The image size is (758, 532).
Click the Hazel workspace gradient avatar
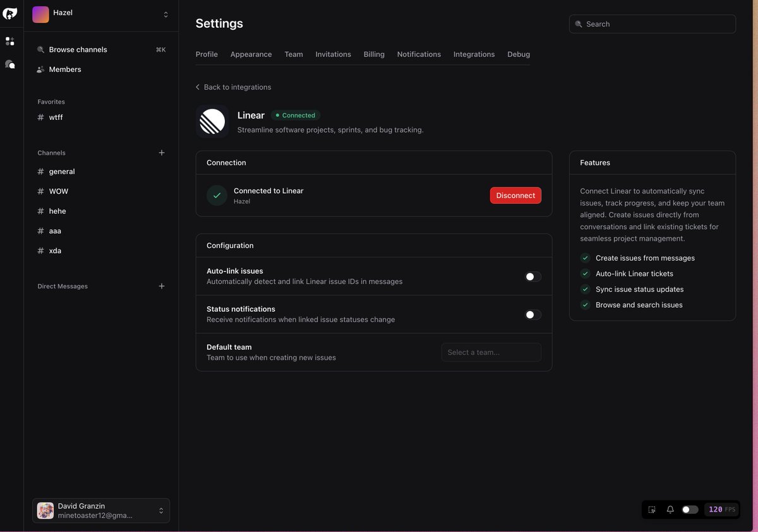point(40,15)
